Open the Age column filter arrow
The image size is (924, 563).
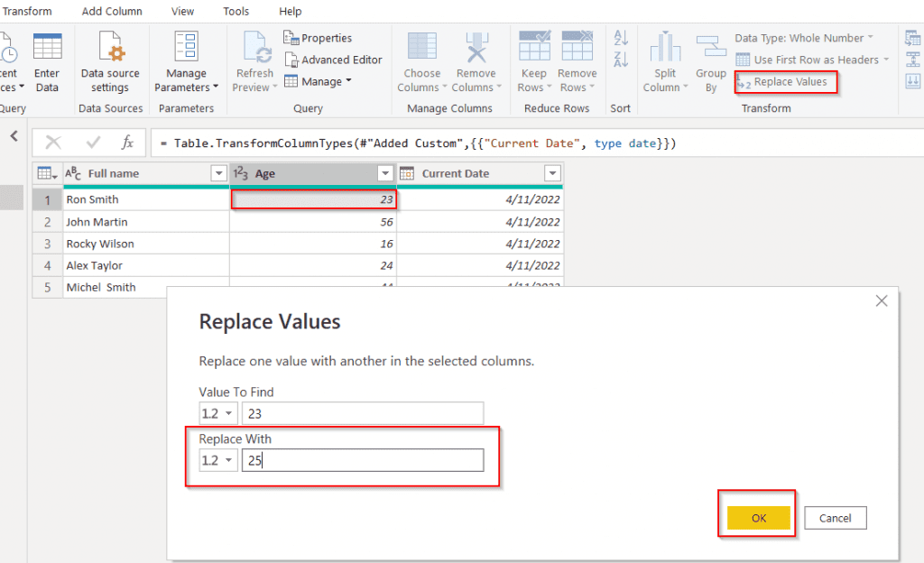click(x=386, y=172)
